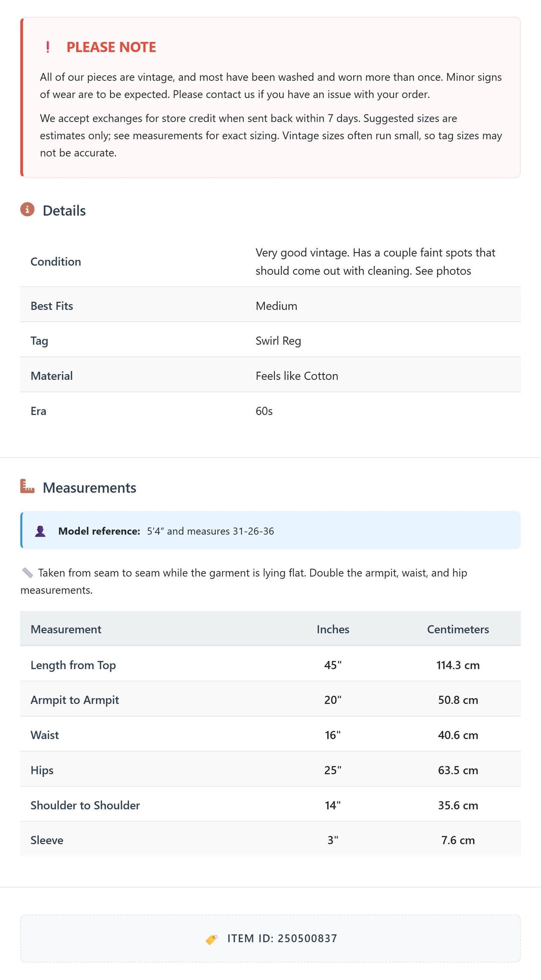The height and width of the screenshot is (980, 541).
Task: Click the Centimeters column header
Action: point(458,629)
